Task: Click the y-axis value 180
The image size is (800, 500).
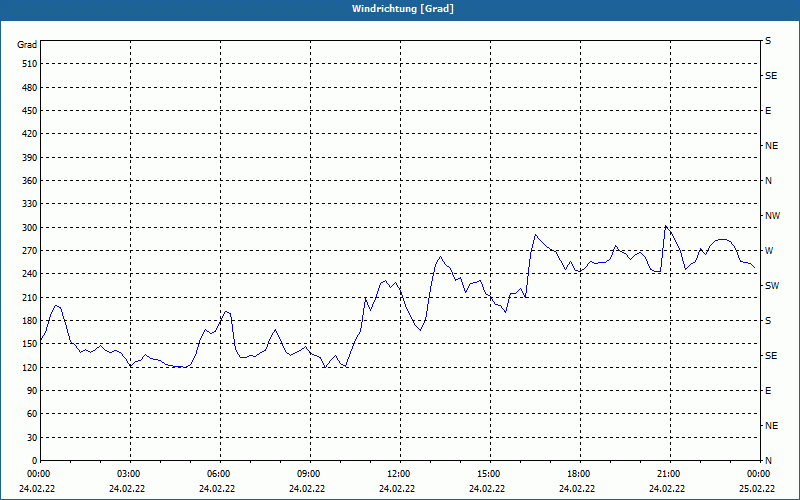Action: (30, 321)
